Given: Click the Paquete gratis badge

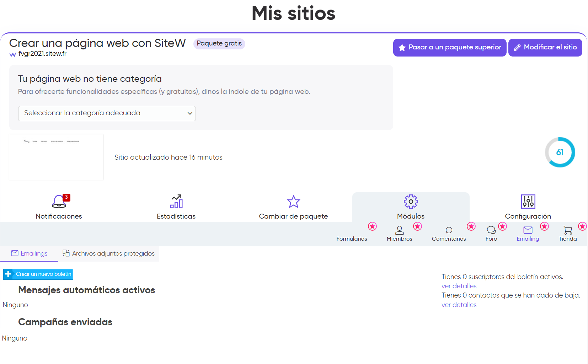Looking at the screenshot, I should click(219, 43).
